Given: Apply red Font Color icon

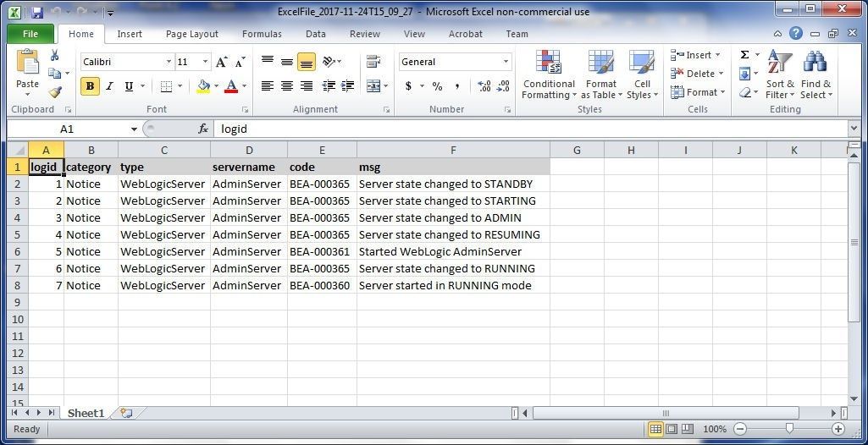Looking at the screenshot, I should [231, 86].
